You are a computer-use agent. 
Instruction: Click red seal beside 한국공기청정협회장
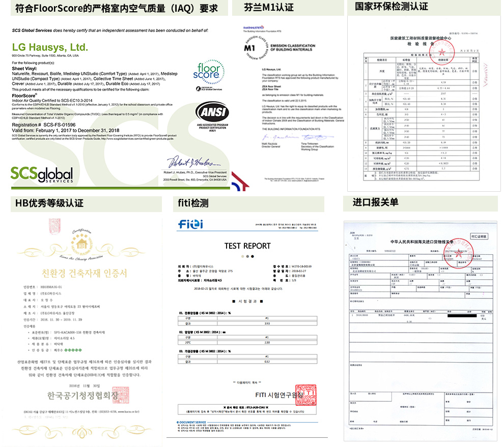pos(121,395)
